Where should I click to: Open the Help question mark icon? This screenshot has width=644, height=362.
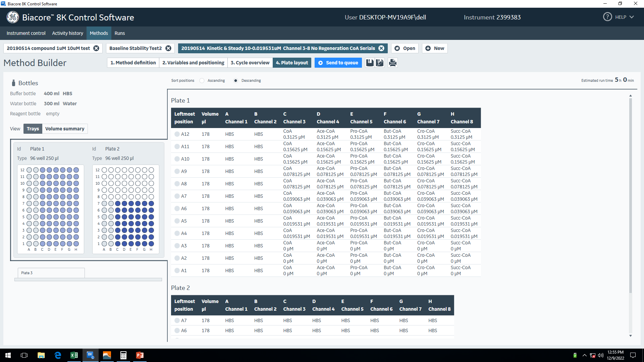(607, 17)
